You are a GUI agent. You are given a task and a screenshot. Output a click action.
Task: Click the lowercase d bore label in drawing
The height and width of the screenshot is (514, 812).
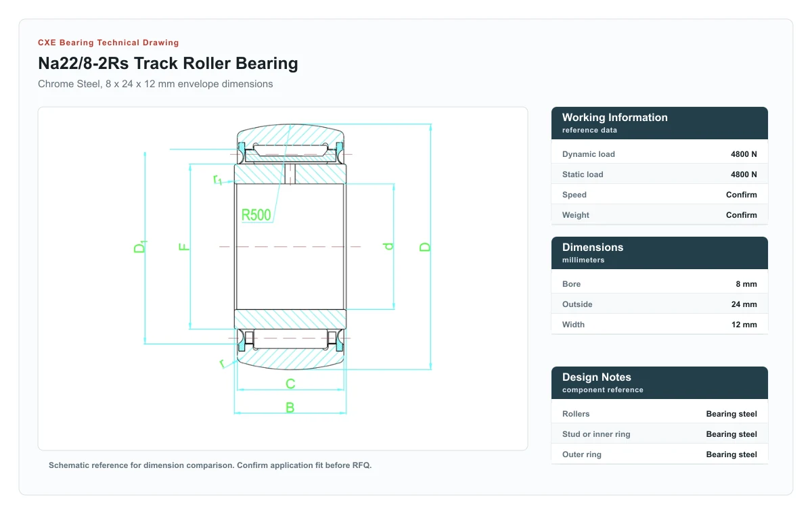[x=388, y=246]
